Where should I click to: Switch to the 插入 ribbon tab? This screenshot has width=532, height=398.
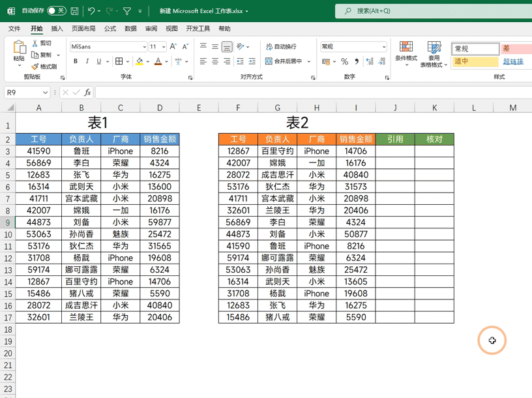[x=57, y=27]
